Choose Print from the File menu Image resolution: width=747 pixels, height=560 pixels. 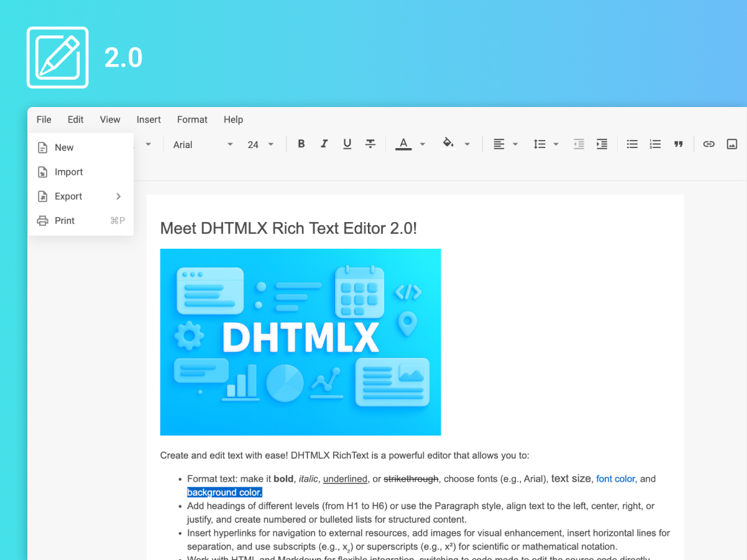coord(81,220)
